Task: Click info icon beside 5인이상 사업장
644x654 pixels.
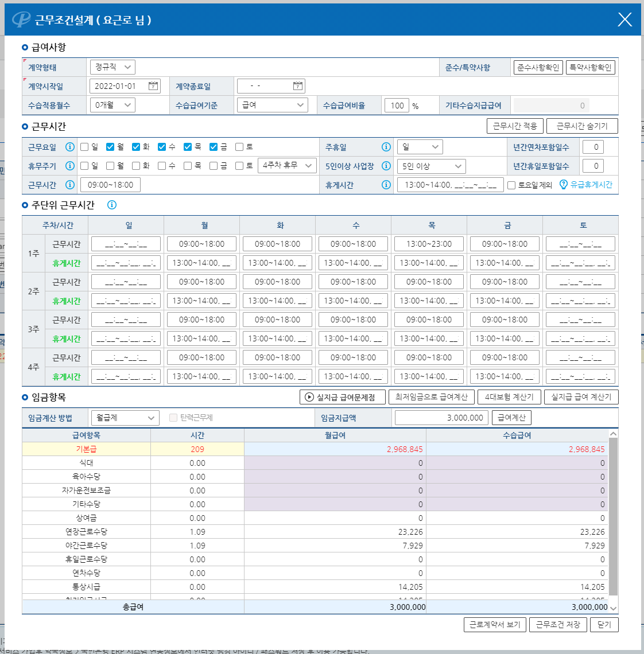Action: point(386,166)
